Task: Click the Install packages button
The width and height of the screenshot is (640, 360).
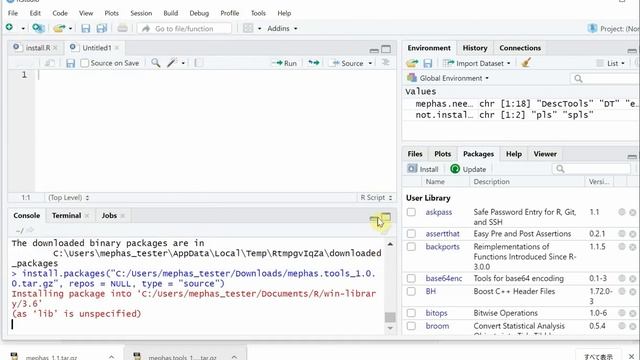Action: (x=423, y=169)
